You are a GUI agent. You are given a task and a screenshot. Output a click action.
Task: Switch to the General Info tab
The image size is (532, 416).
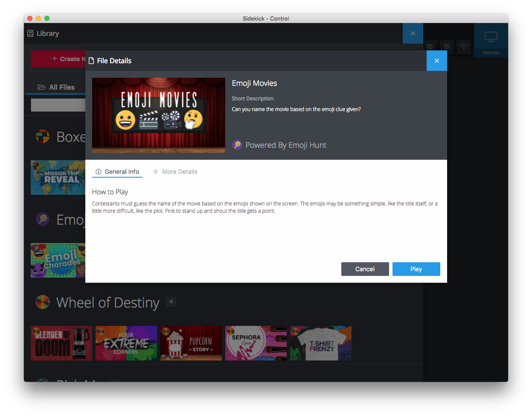point(117,172)
